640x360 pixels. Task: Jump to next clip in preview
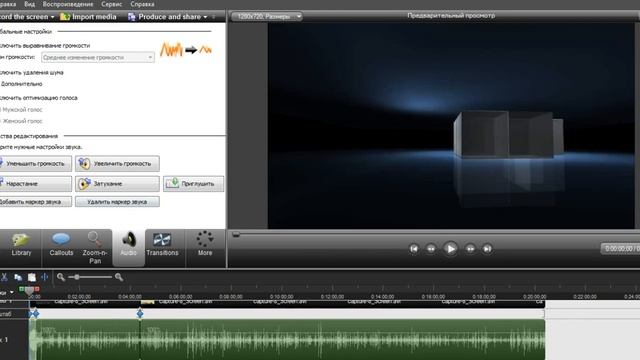(x=487, y=249)
